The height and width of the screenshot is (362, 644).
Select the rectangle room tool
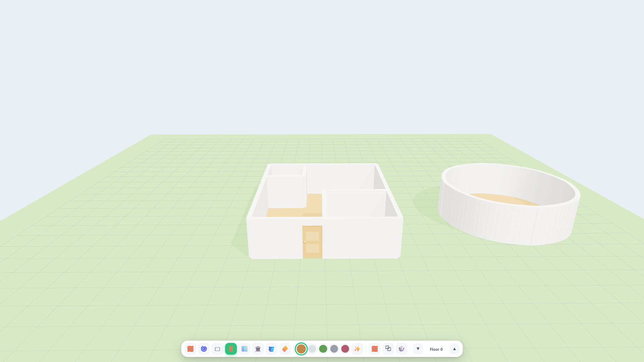click(x=217, y=349)
